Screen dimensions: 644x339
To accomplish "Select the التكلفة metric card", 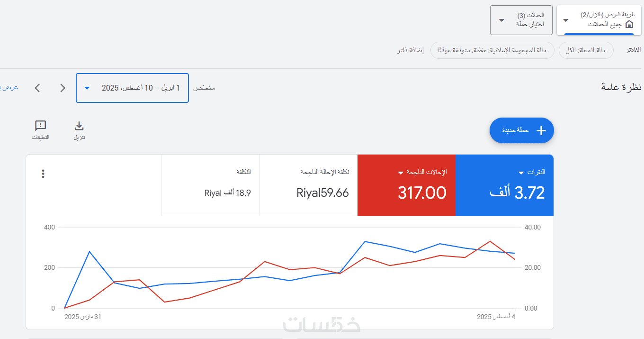I will [x=211, y=185].
